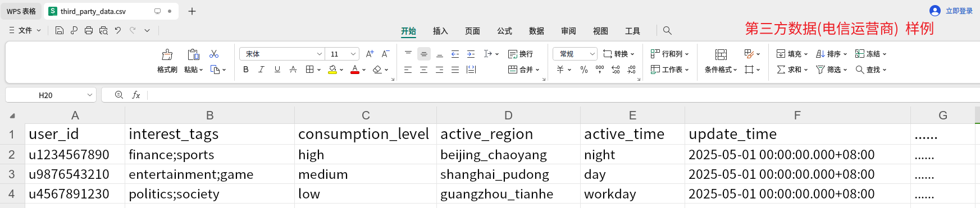Click the fx Insert Function icon
Screen dimensions: 980x208
[136, 95]
